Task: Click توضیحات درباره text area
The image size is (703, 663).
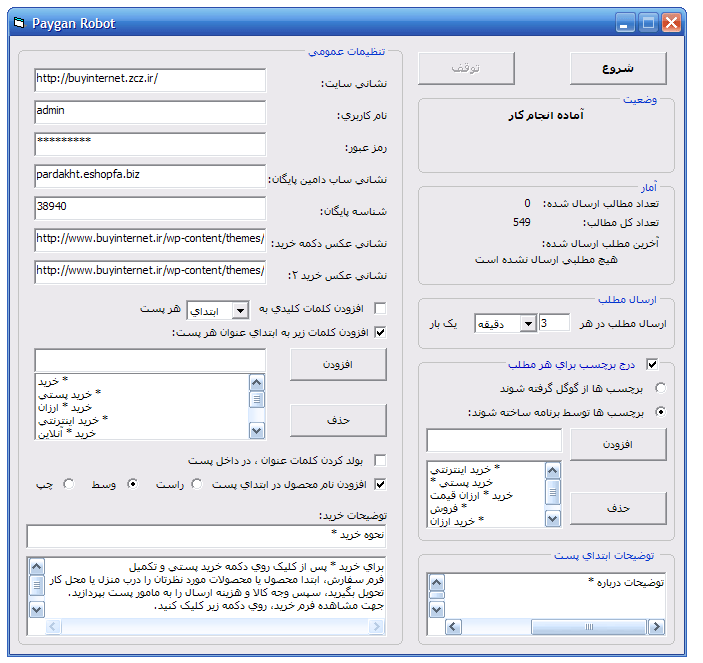Action: [x=555, y=595]
